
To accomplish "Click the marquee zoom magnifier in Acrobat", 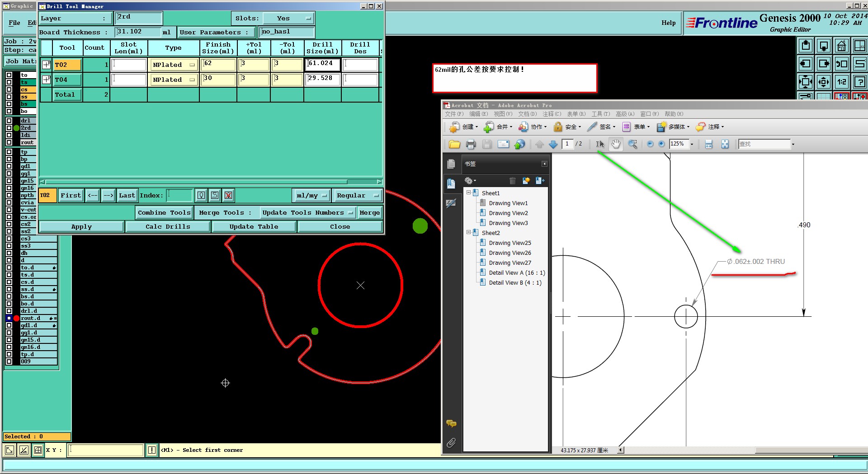I will pos(632,144).
